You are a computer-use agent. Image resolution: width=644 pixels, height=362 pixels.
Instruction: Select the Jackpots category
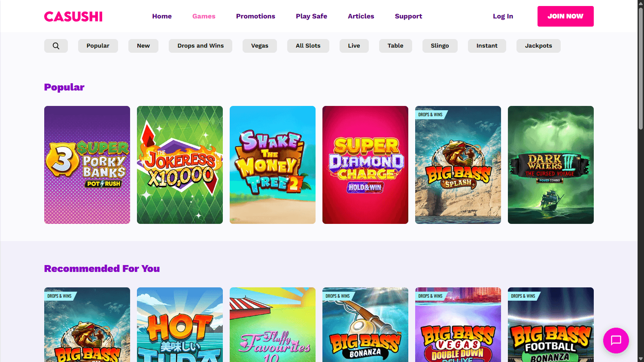538,46
